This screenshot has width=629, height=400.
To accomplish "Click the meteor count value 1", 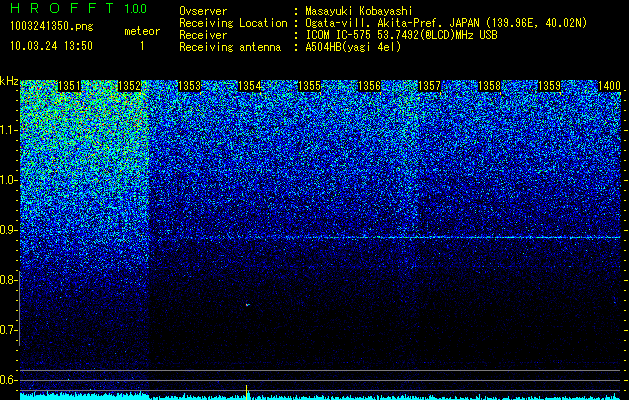I will pos(142,46).
